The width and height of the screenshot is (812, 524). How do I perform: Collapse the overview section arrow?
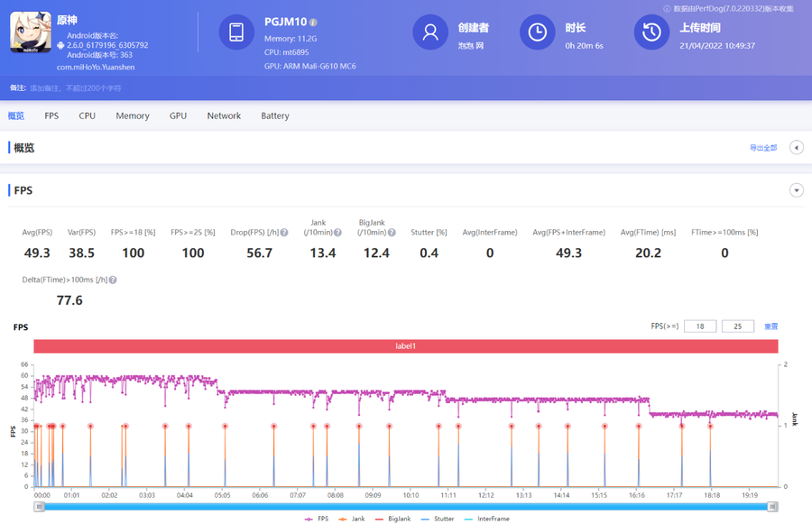coord(796,148)
